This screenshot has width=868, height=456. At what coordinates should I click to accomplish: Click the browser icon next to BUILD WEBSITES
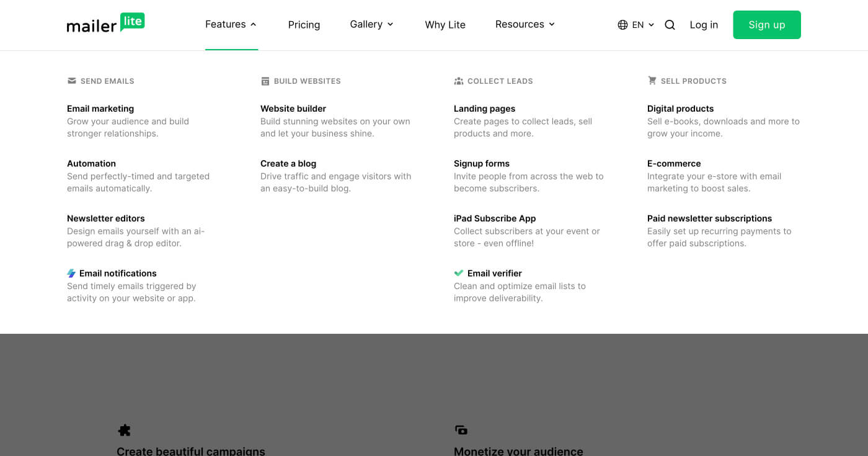point(265,81)
